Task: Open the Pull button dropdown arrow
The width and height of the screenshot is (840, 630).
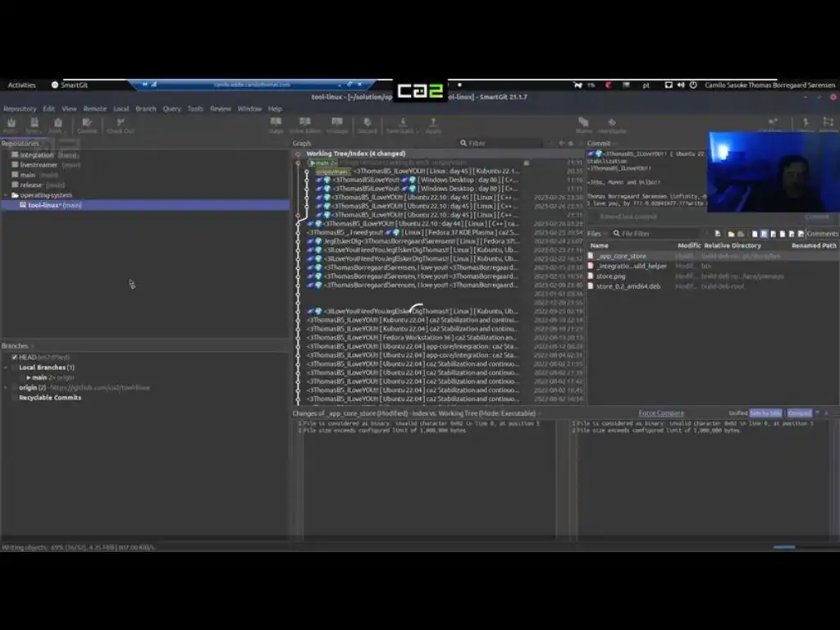Action: (x=18, y=131)
